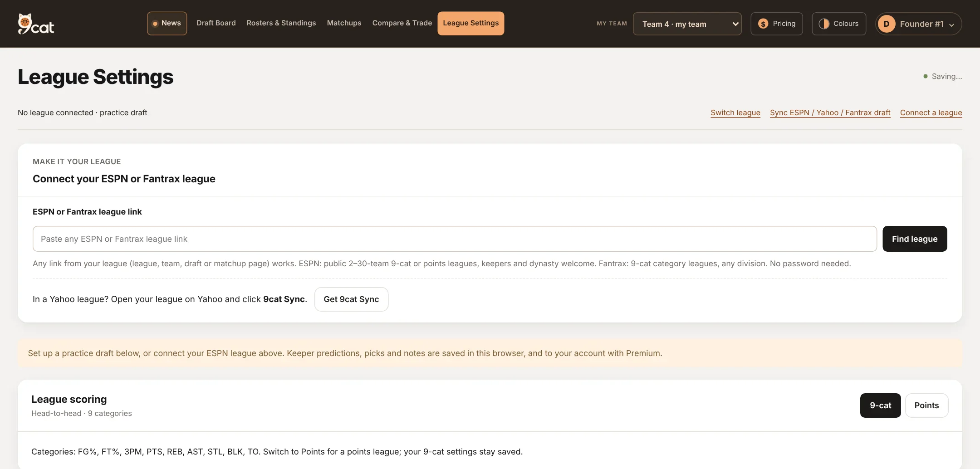Click the ESPN or Fantrax league link field
The width and height of the screenshot is (980, 469).
point(455,239)
